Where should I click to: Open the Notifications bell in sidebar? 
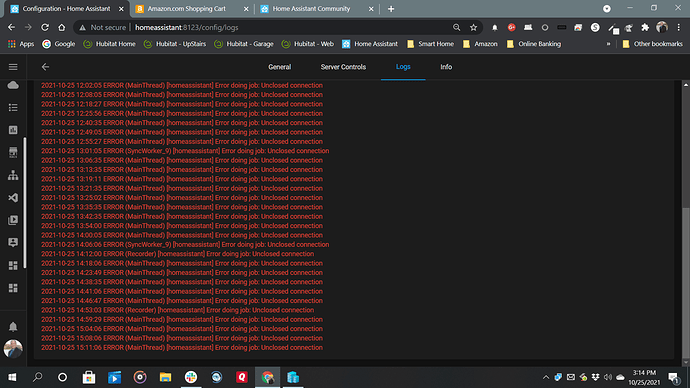pyautogui.click(x=13, y=327)
